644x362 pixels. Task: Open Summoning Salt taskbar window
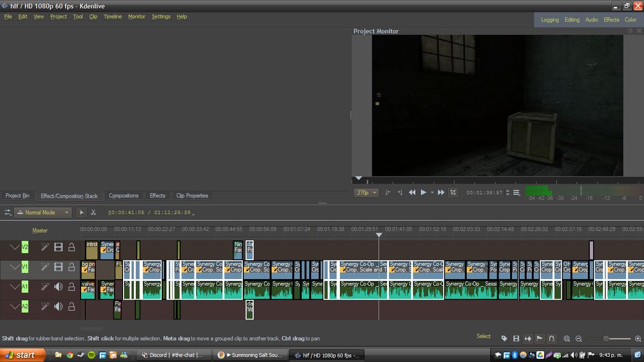(x=250, y=355)
